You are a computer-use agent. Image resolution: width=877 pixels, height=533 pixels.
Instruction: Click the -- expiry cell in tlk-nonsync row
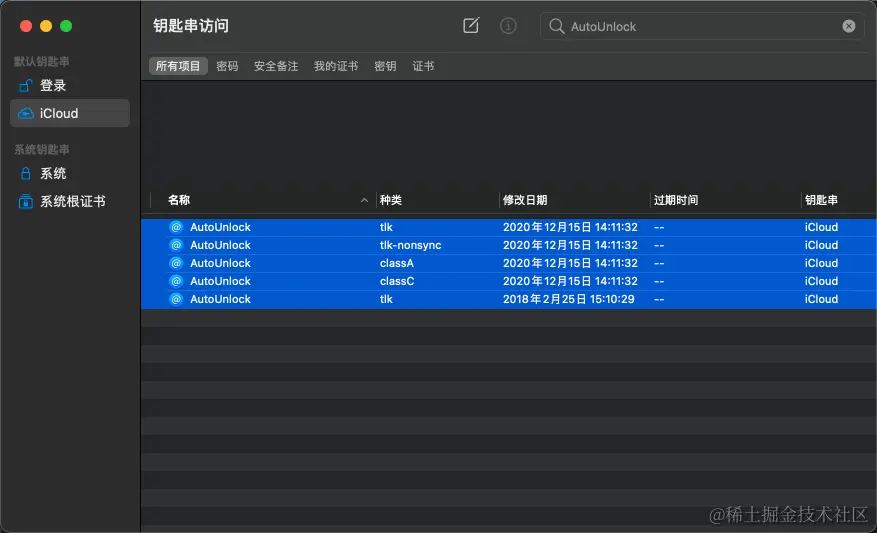tap(659, 245)
